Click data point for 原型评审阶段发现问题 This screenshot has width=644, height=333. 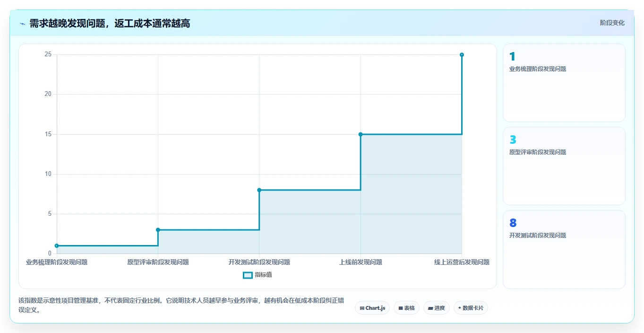point(158,230)
